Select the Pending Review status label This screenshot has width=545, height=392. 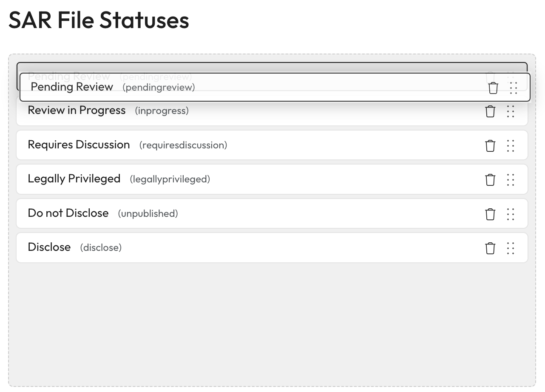point(72,87)
